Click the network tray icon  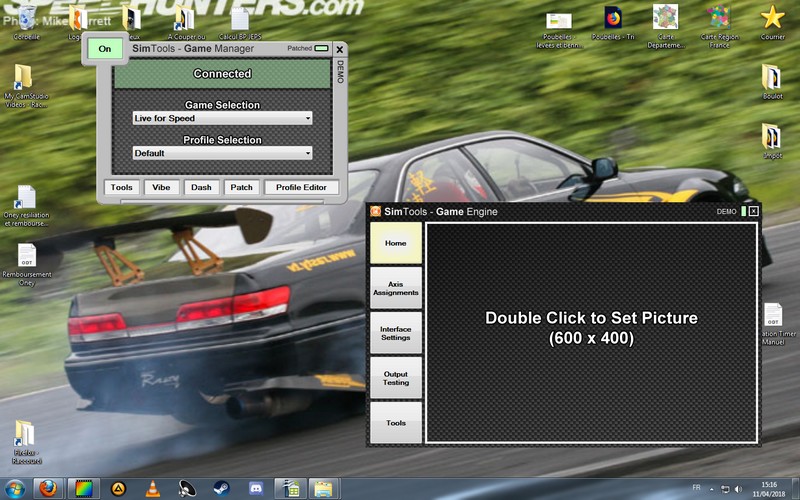(725, 489)
